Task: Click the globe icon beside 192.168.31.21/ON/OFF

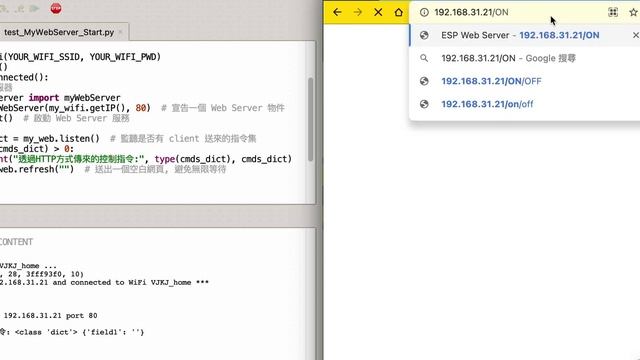Action: coord(424,81)
